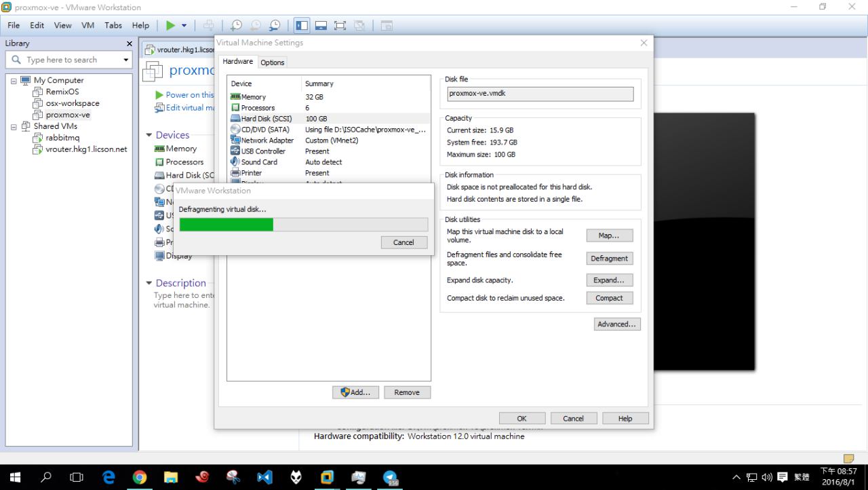The height and width of the screenshot is (490, 868).
Task: Click the defragmenting progress bar
Action: (x=303, y=225)
